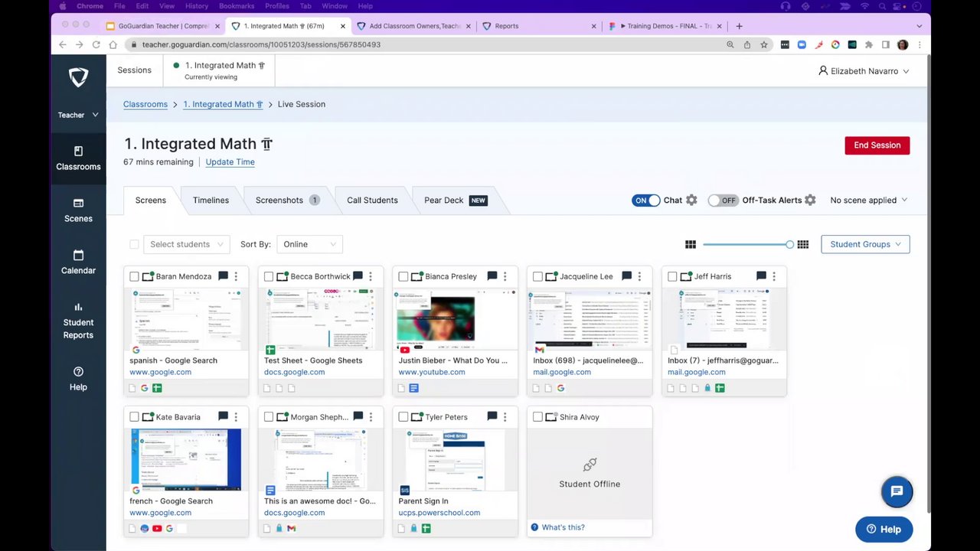Open chat with Jacqueline Lee
980x551 pixels.
(x=626, y=276)
